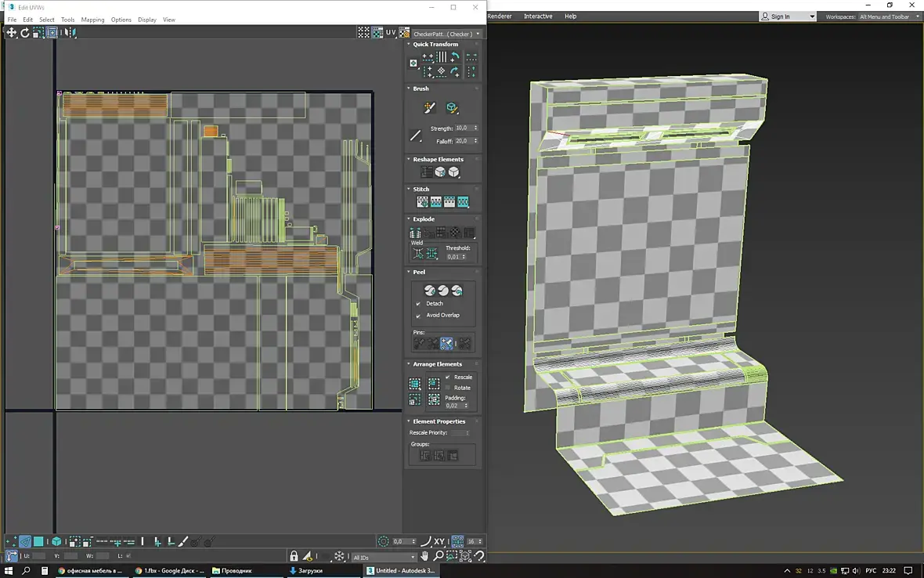Click the brush Strength value field
Viewport: 924px width, 578px height.
(462, 128)
